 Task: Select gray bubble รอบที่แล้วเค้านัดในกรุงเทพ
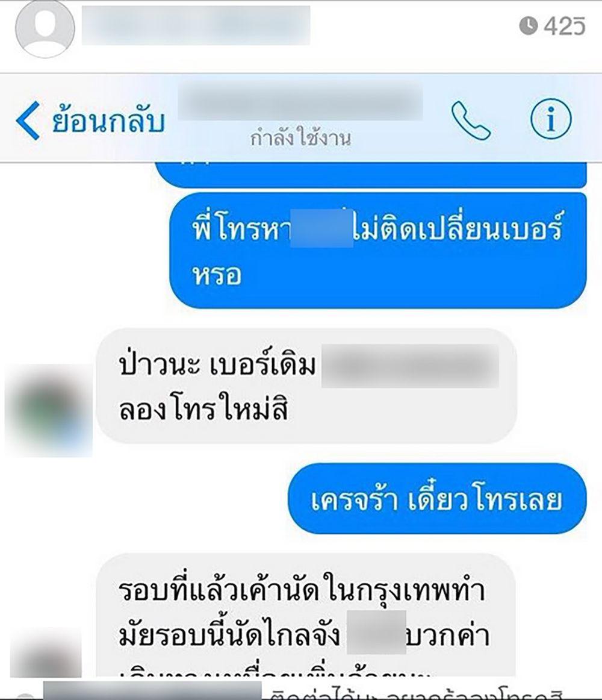click(x=306, y=615)
